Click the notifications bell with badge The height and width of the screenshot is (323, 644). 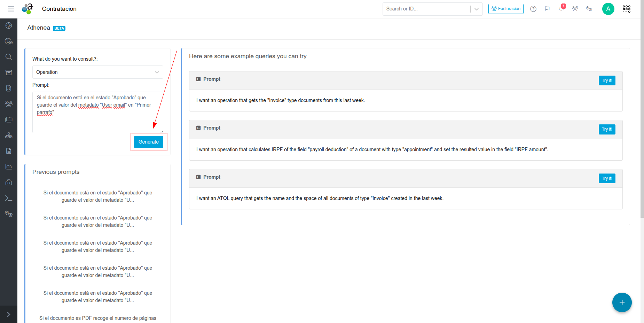[x=561, y=9]
